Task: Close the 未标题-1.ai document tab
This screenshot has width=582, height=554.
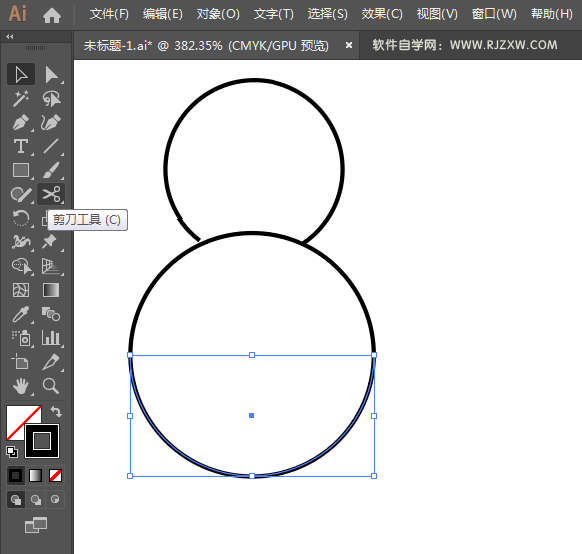Action: pos(349,45)
